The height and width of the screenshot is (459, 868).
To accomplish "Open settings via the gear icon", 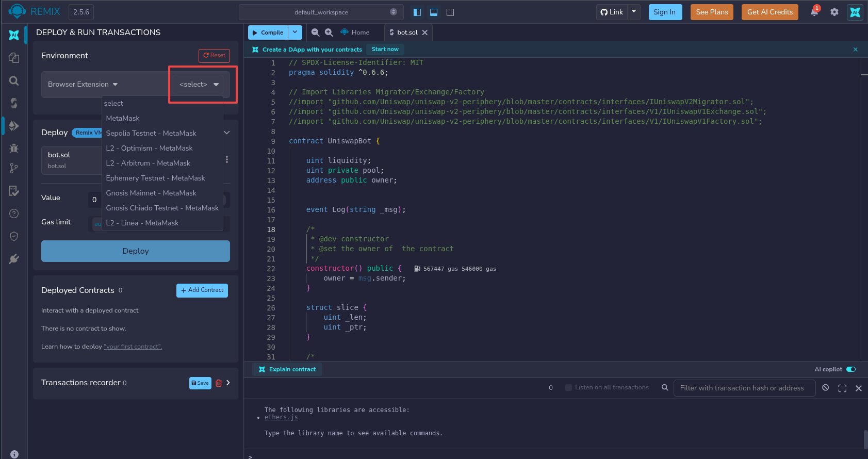I will [x=834, y=12].
